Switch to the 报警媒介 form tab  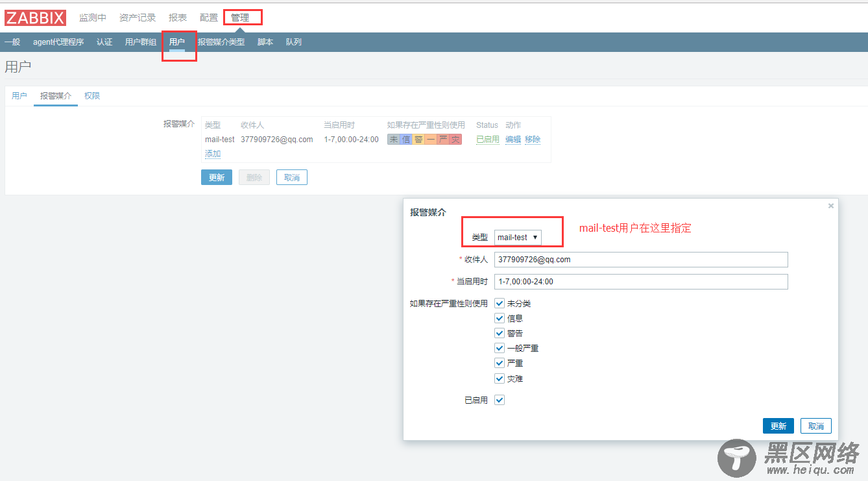pyautogui.click(x=56, y=96)
